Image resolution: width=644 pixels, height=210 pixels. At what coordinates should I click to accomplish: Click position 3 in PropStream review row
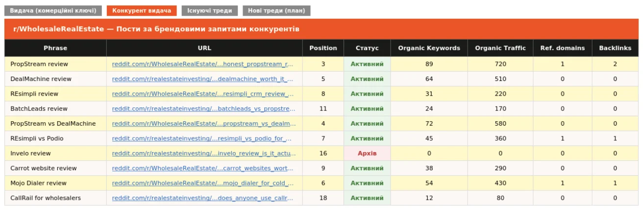[323, 64]
